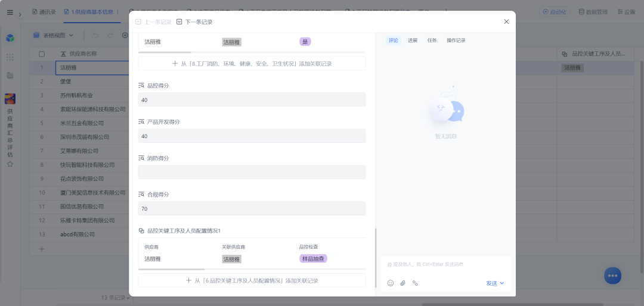
Task: Switch to 进展 tab
Action: [413, 40]
